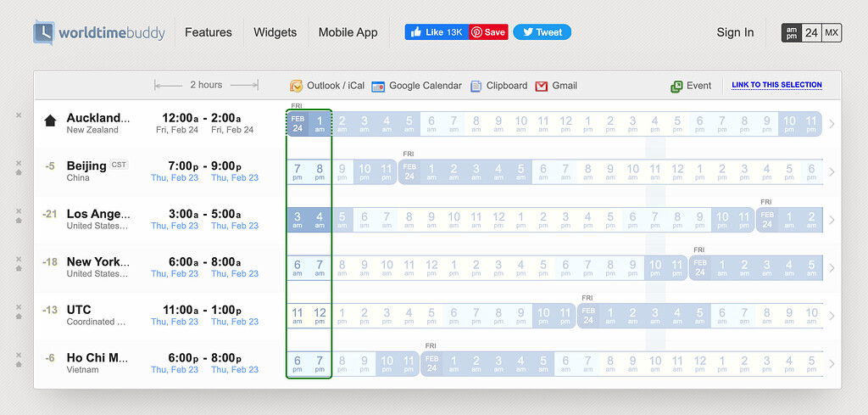
Task: Select FEB 24 cell in Los Angeles row
Action: [x=766, y=220]
